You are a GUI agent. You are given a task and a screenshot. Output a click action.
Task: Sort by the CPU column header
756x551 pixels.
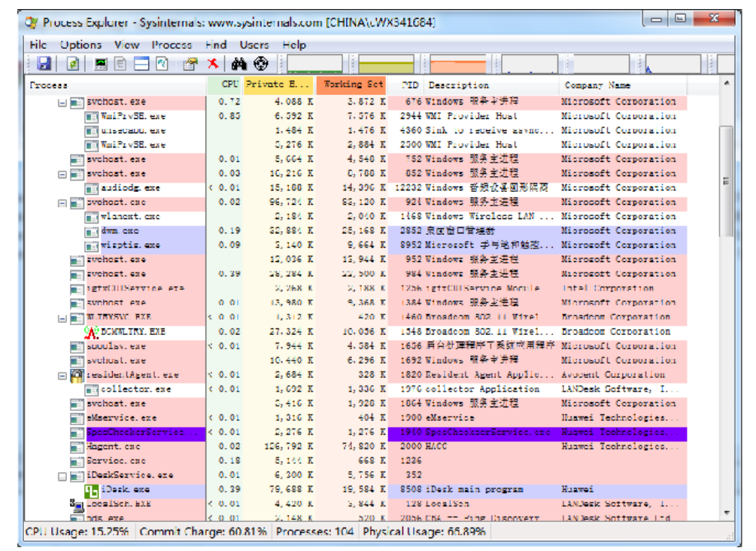[225, 84]
